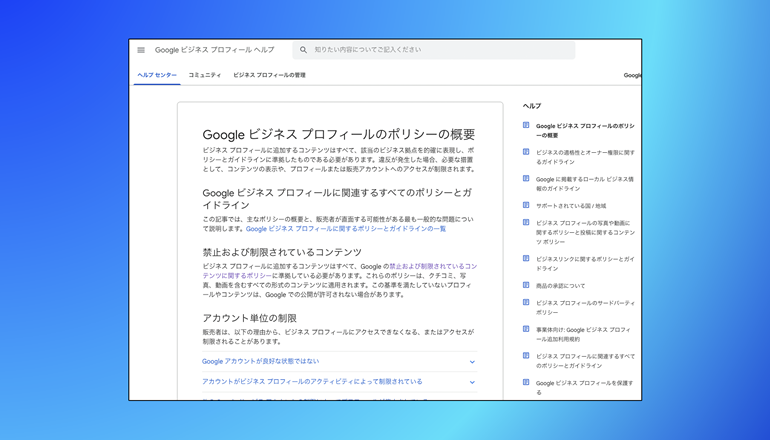Open sidebar link 事業体向け 追加利用規約
The width and height of the screenshot is (770, 440).
[583, 334]
